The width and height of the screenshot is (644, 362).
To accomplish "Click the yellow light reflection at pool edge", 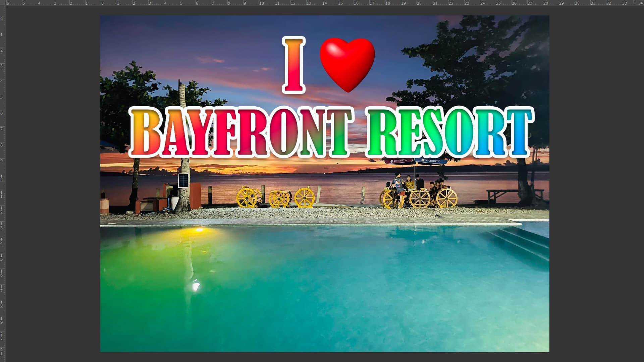I will coord(199,230).
